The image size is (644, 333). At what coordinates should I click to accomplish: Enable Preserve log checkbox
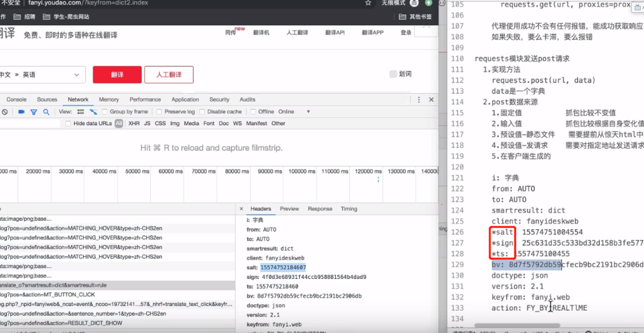click(160, 112)
